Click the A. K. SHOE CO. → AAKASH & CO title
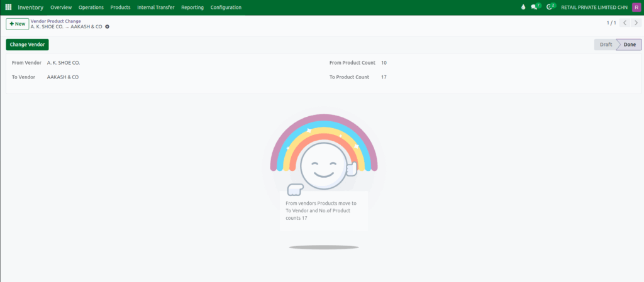The image size is (644, 282). (66, 26)
